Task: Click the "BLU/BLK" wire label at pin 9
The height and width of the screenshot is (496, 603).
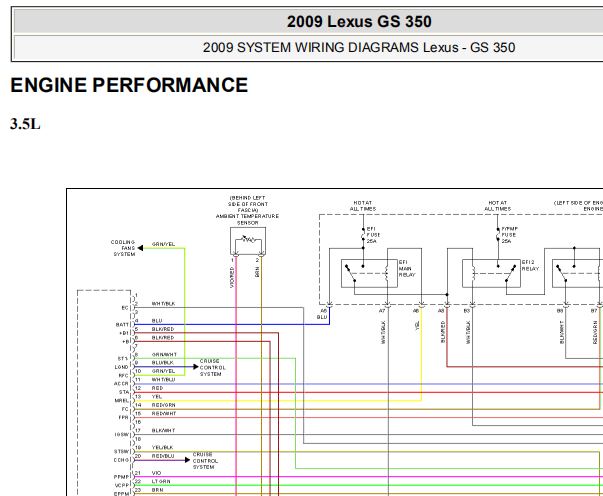Action: click(163, 363)
